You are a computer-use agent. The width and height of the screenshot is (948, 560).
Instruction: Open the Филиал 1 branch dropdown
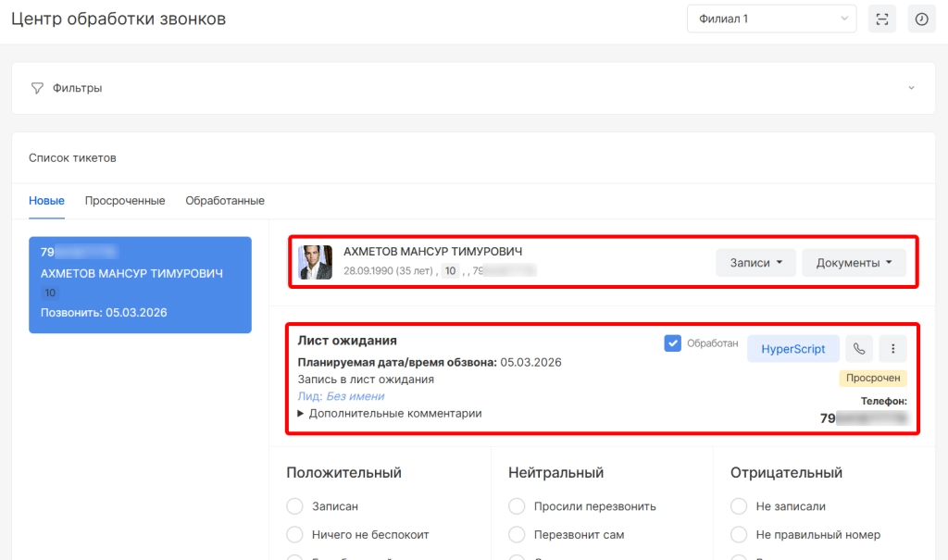pos(771,19)
